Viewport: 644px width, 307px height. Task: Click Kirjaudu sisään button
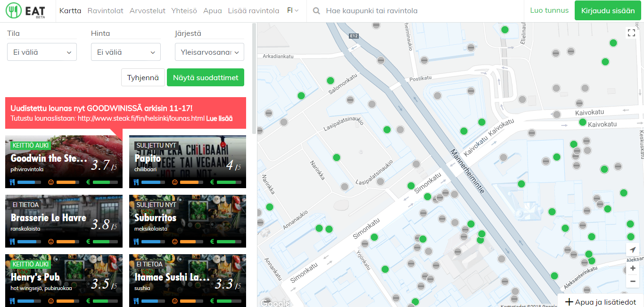(x=608, y=10)
